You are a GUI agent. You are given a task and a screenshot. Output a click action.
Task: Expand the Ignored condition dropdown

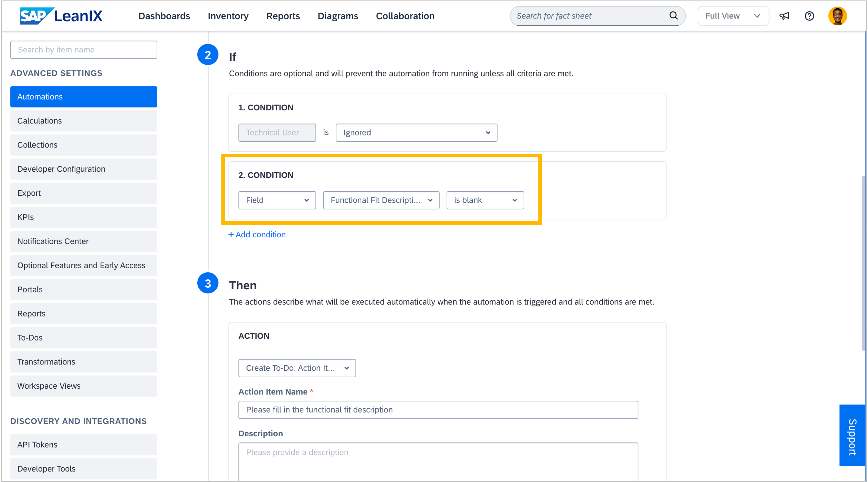(416, 132)
